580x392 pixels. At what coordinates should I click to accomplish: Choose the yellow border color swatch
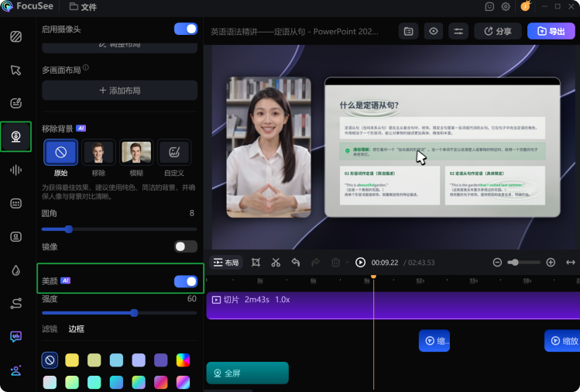(72, 359)
